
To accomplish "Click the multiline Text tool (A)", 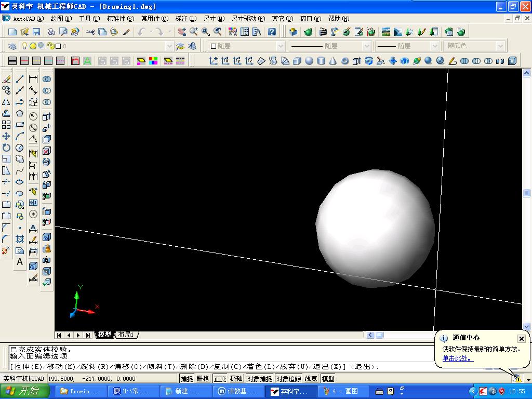I will click(20, 262).
